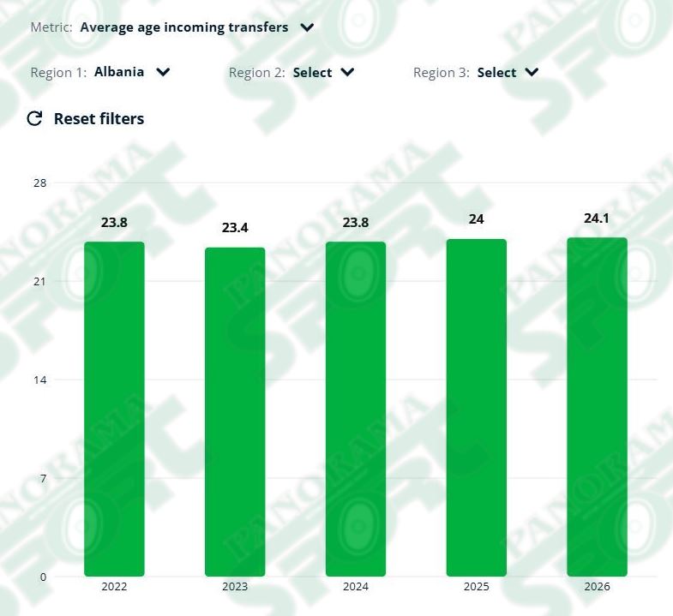Click the 2026 x-axis label
Screen dimensions: 673x616
click(x=597, y=586)
